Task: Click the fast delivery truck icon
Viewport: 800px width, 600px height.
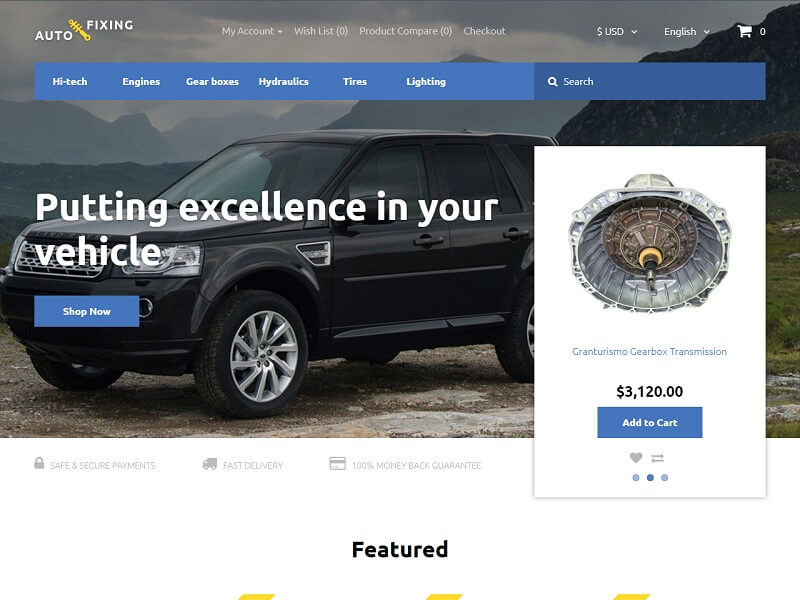Action: (210, 464)
